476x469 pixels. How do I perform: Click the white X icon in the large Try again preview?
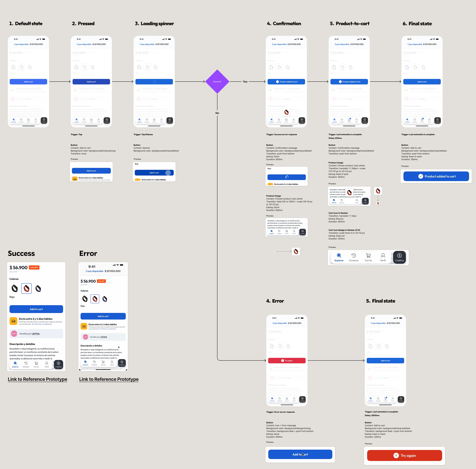click(x=396, y=455)
